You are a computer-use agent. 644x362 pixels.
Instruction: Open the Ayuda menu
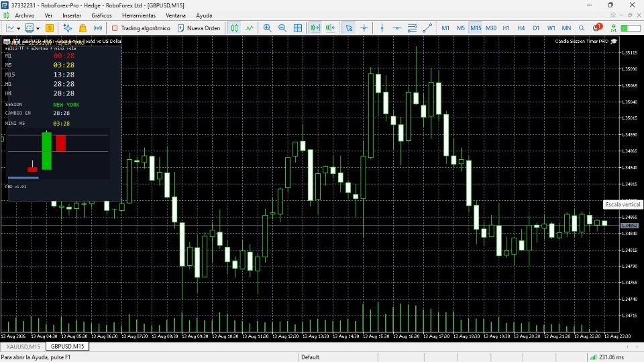click(204, 15)
